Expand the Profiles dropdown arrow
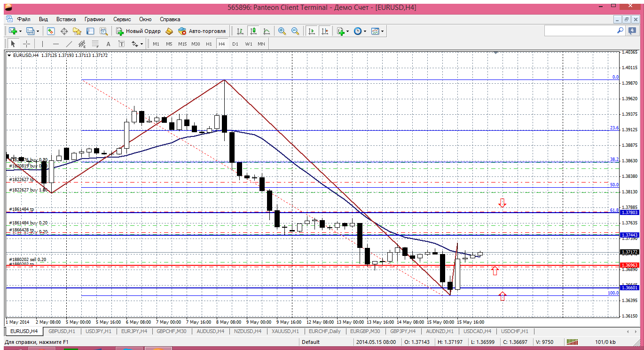644x350 pixels. [38, 32]
